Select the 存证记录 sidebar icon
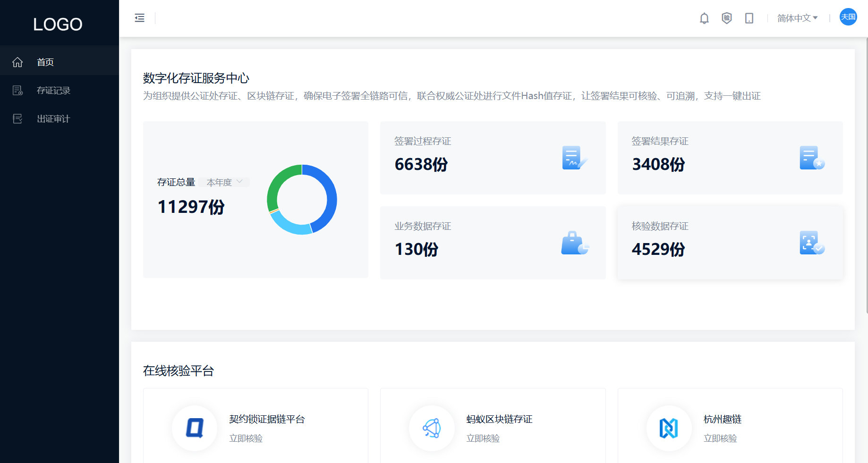This screenshot has width=868, height=463. [17, 90]
